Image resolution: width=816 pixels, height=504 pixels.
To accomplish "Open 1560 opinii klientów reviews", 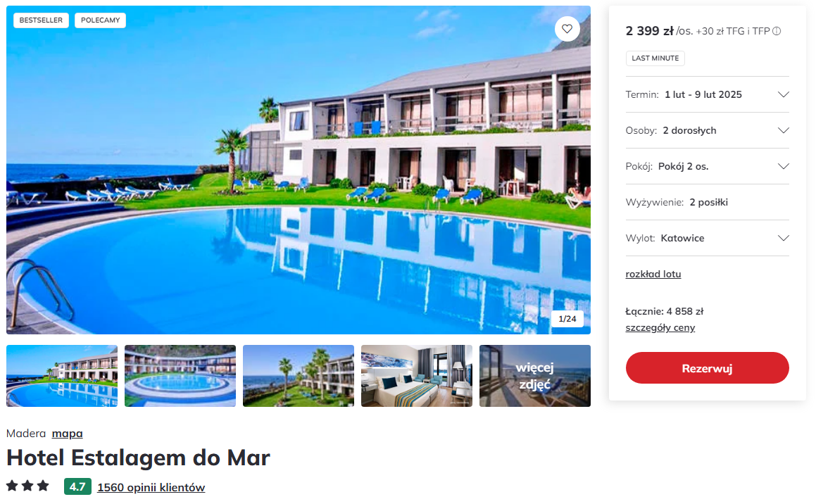I will (151, 487).
